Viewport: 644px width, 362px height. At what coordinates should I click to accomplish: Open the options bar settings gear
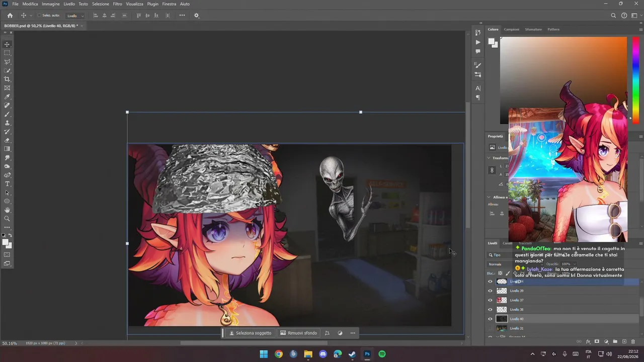point(197,16)
